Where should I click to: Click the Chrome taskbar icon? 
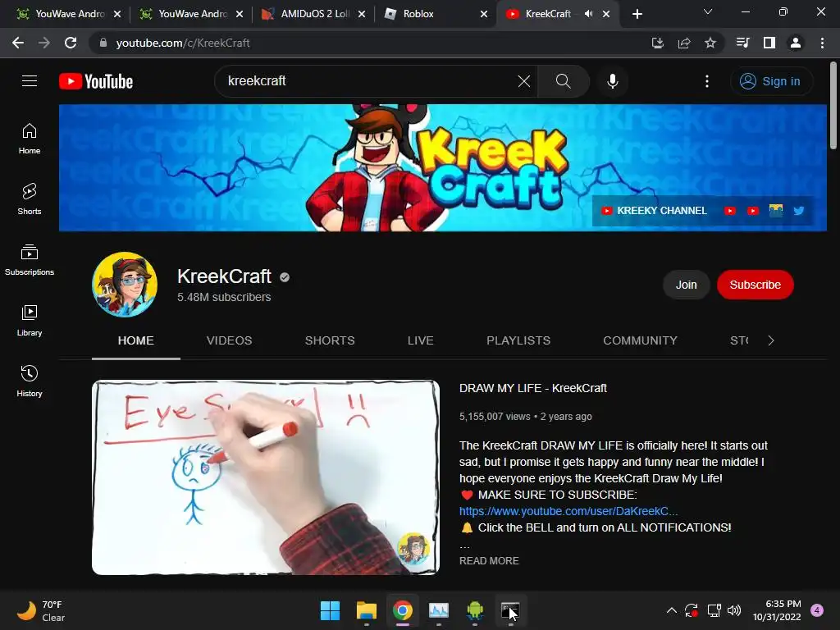tap(403, 610)
